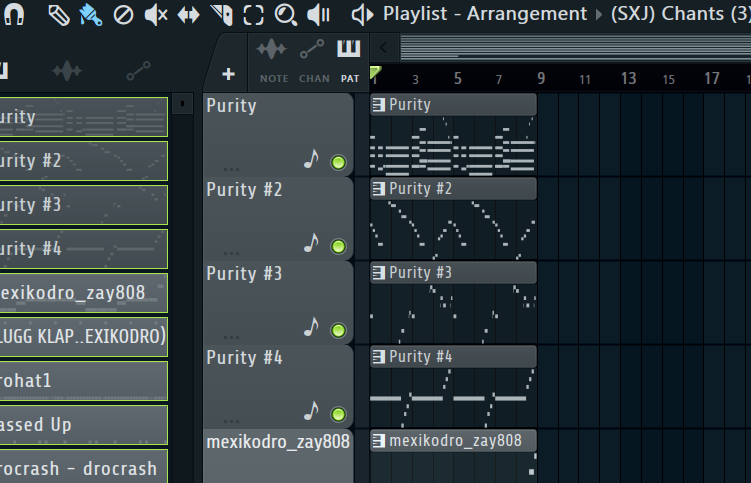The width and height of the screenshot is (751, 483).
Task: Choose the Select marquee tool
Action: pos(253,15)
